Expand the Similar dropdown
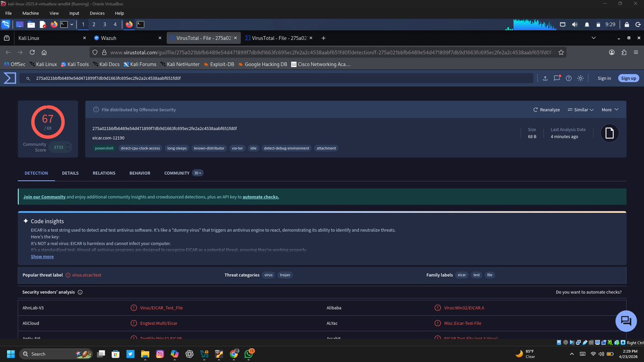Screen dimensions: 644x362 click(x=580, y=109)
